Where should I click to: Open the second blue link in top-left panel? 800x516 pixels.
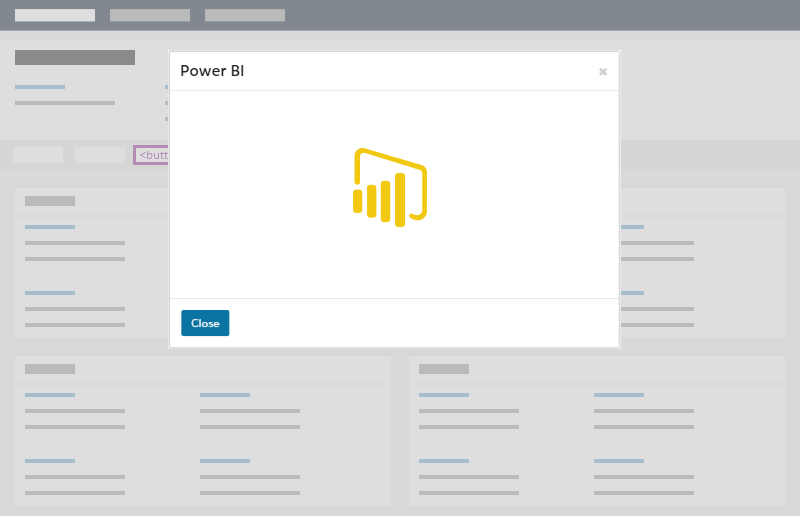(x=50, y=293)
